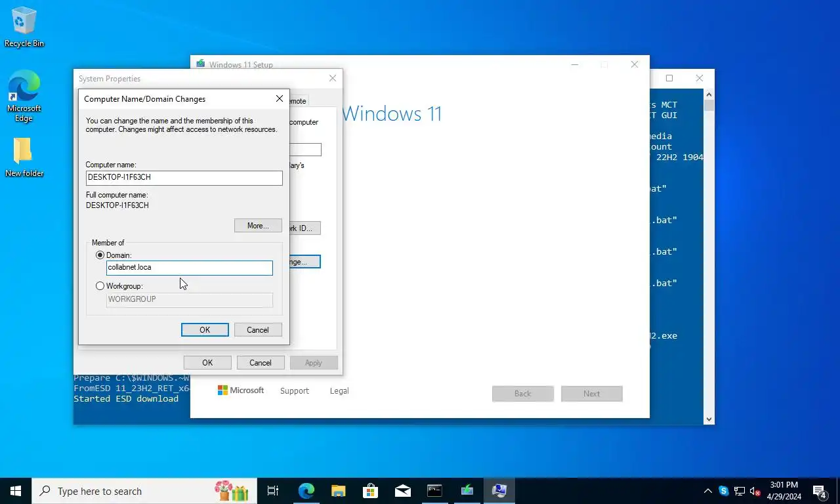Click the Domain name text field
The image size is (840, 504).
(190, 268)
